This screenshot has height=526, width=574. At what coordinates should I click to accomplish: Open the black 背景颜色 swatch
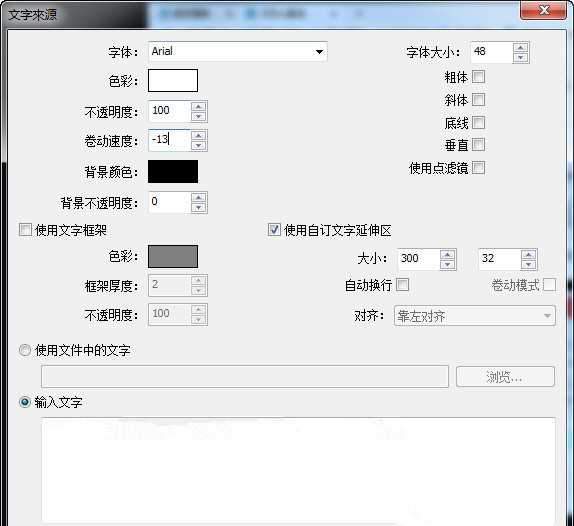[173, 171]
